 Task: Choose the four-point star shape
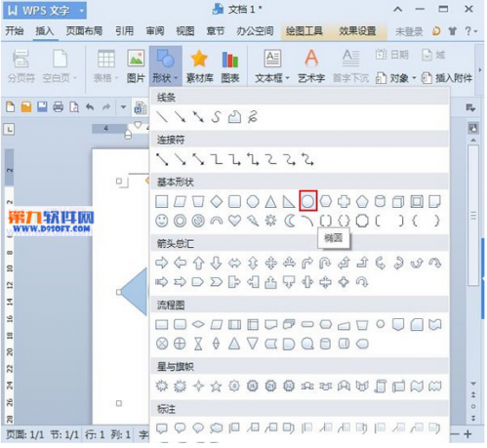[198, 387]
